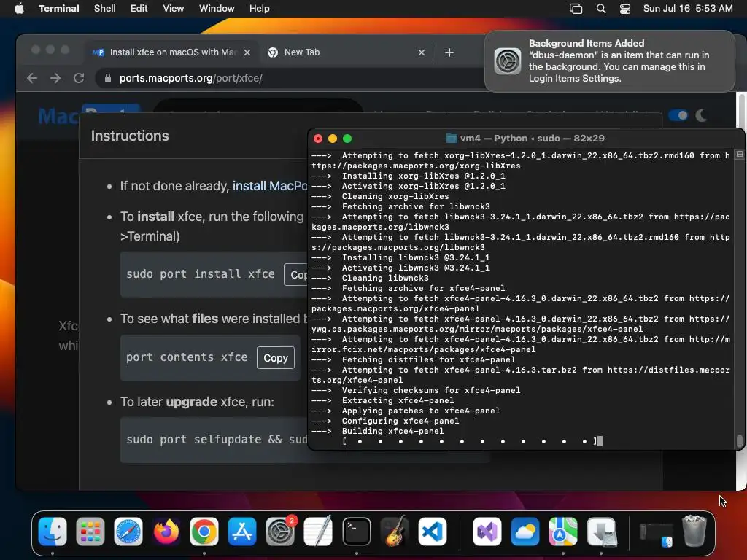
Task: Click the 'sudo port install xfce' code text
Action: point(201,274)
